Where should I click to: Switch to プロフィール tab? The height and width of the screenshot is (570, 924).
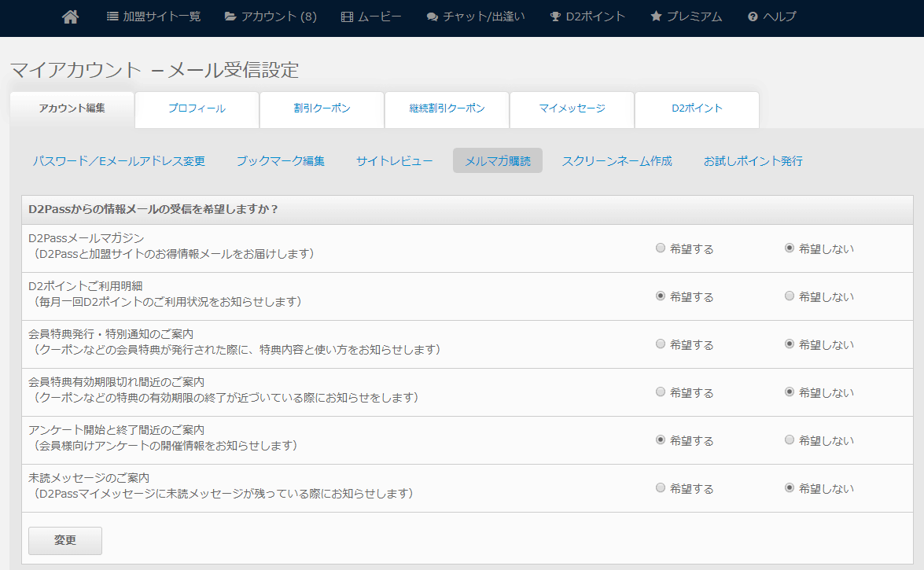(x=197, y=109)
